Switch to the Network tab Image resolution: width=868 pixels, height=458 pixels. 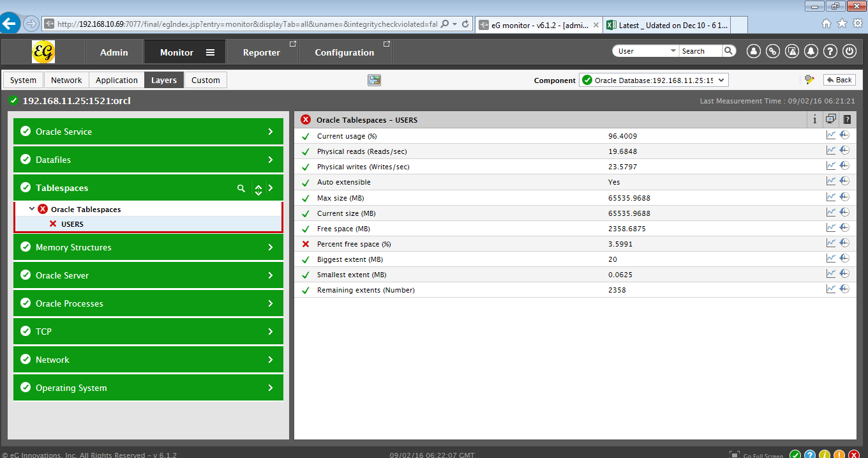point(66,80)
